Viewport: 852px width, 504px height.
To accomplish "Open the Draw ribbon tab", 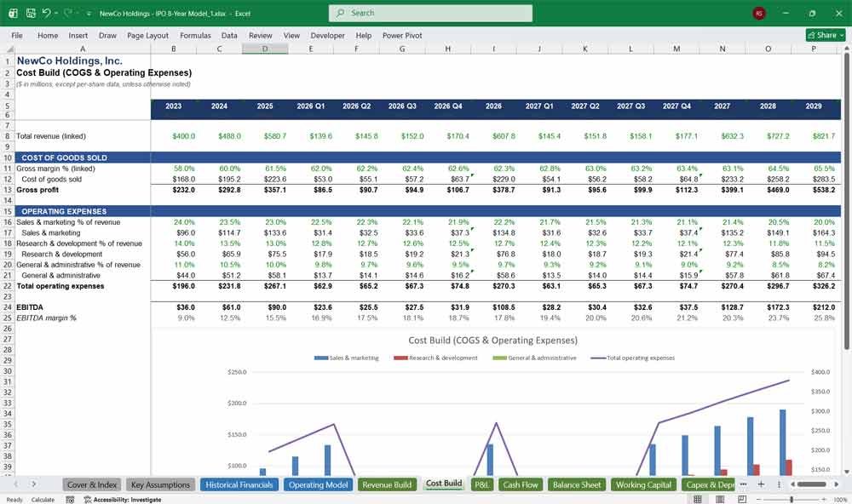I will (x=107, y=35).
